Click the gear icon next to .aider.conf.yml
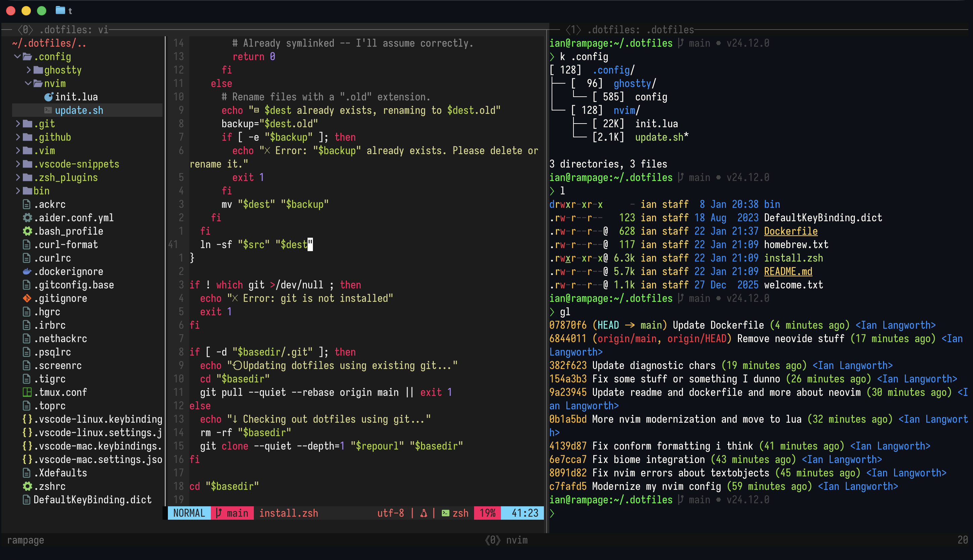Screen dimensions: 973x560 tap(27, 217)
